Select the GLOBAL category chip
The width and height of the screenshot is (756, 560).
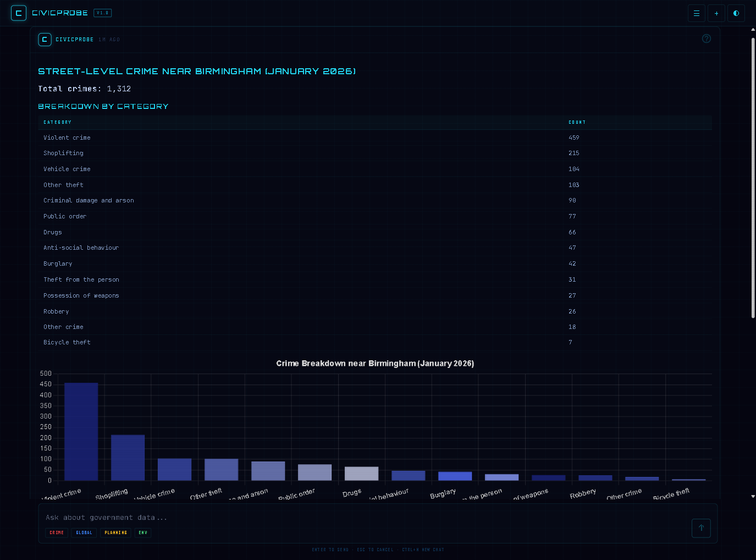pyautogui.click(x=84, y=532)
